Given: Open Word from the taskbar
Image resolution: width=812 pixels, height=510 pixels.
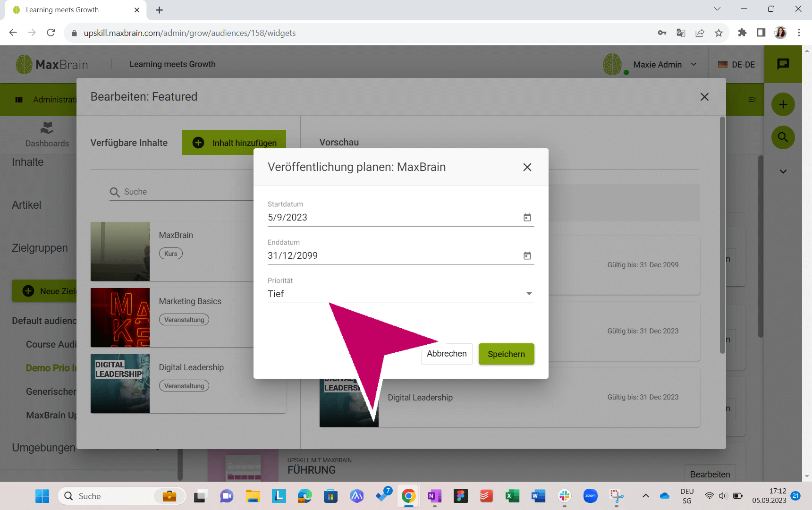Looking at the screenshot, I should (x=538, y=496).
